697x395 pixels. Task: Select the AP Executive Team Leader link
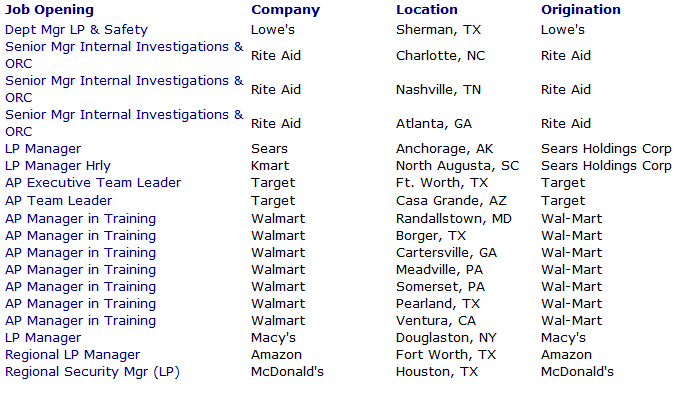(93, 183)
